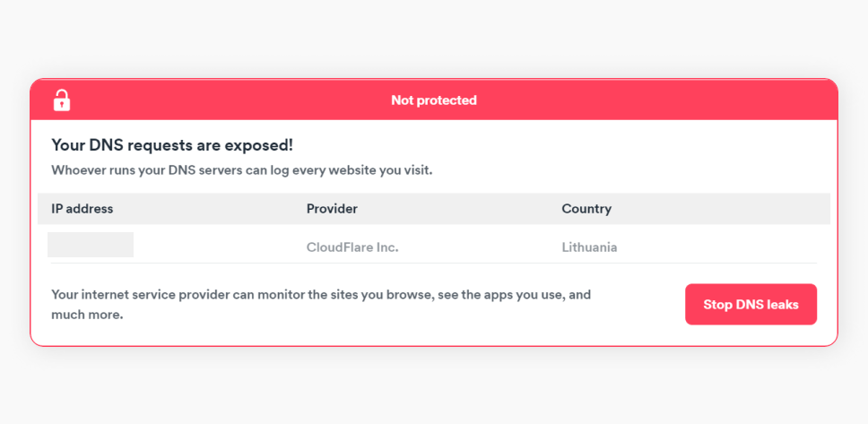Click the internet service provider warning paragraph

321,305
